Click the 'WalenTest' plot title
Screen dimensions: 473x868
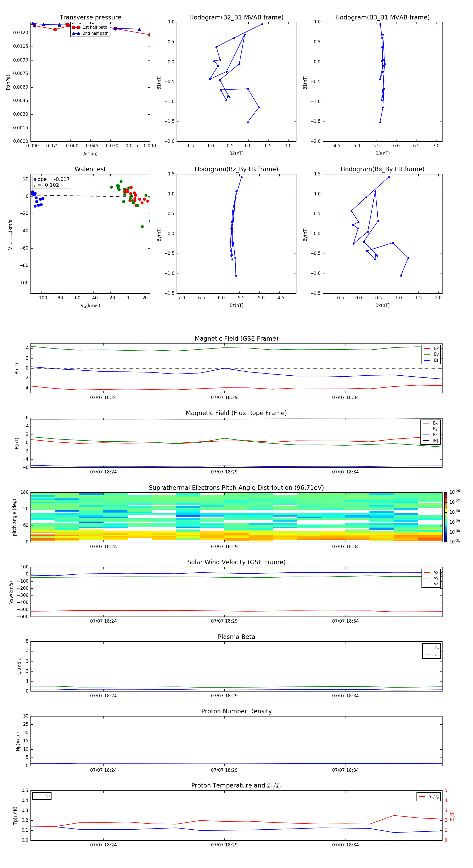coord(90,169)
